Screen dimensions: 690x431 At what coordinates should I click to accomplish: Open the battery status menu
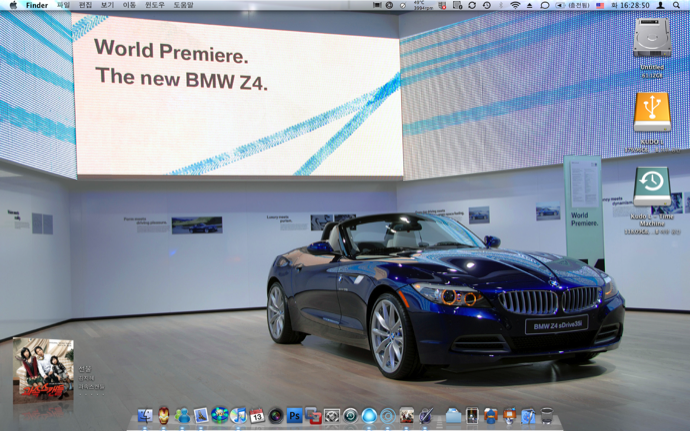[x=572, y=5]
